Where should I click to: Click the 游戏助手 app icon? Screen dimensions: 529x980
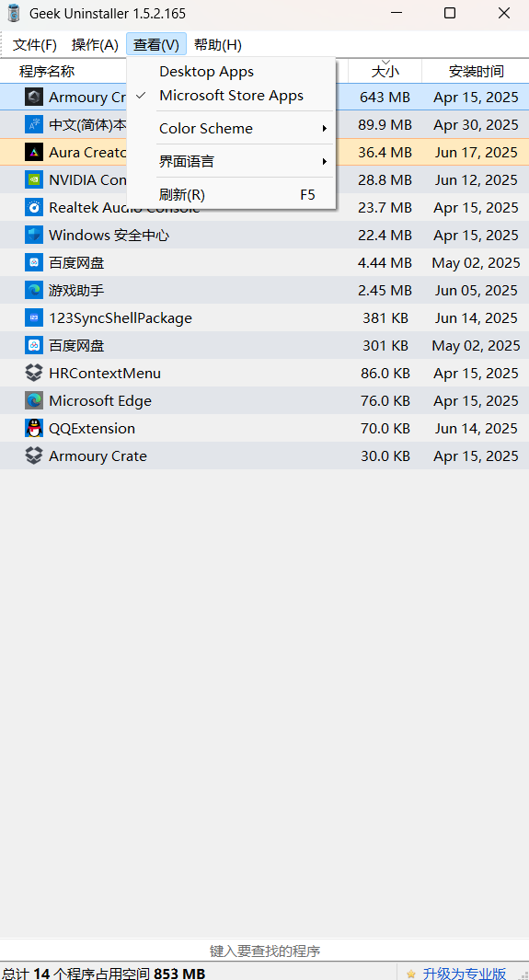(x=34, y=290)
